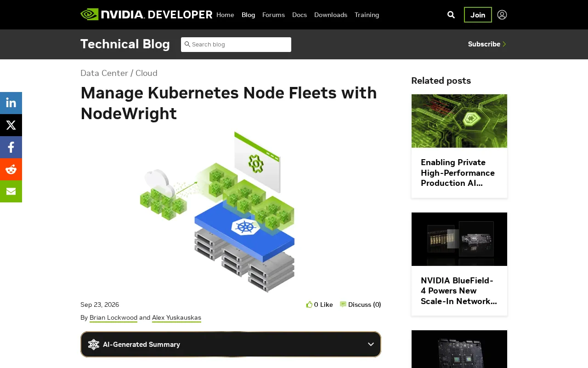Open author Alex Yuskauskas's page
Image resolution: width=588 pixels, height=368 pixels.
pyautogui.click(x=176, y=318)
